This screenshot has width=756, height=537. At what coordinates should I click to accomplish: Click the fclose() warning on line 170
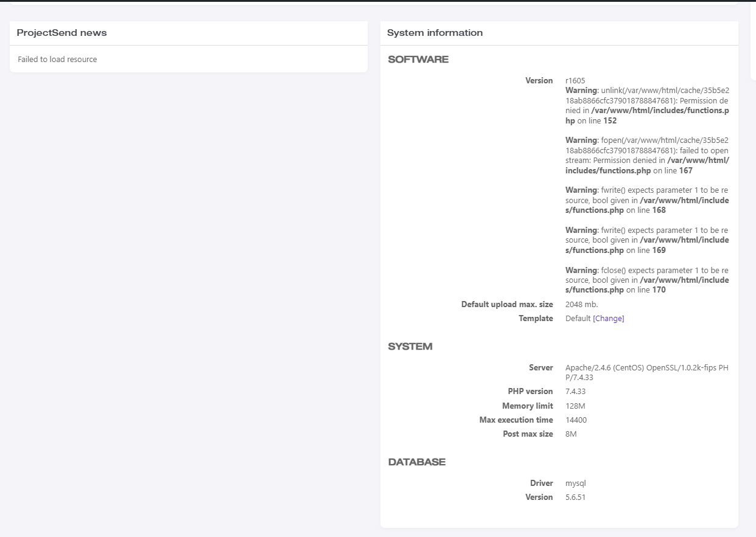click(646, 280)
